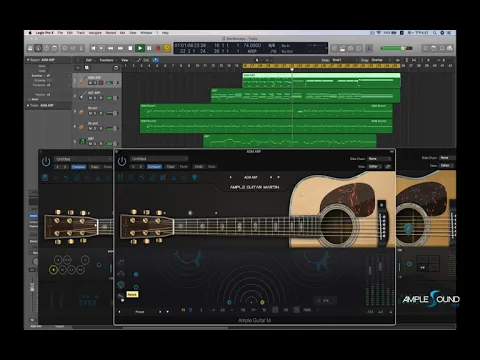Open the Window menu
Screen dimensions: 480x360
146,33
